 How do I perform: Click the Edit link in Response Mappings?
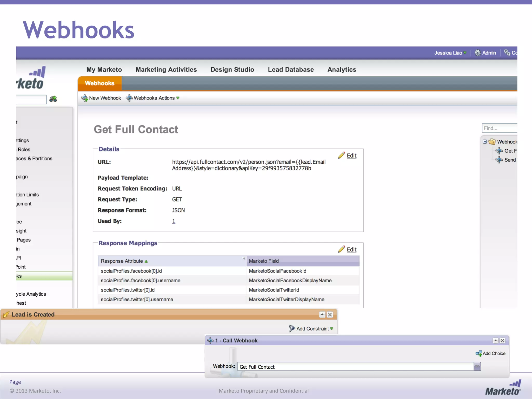coord(352,250)
